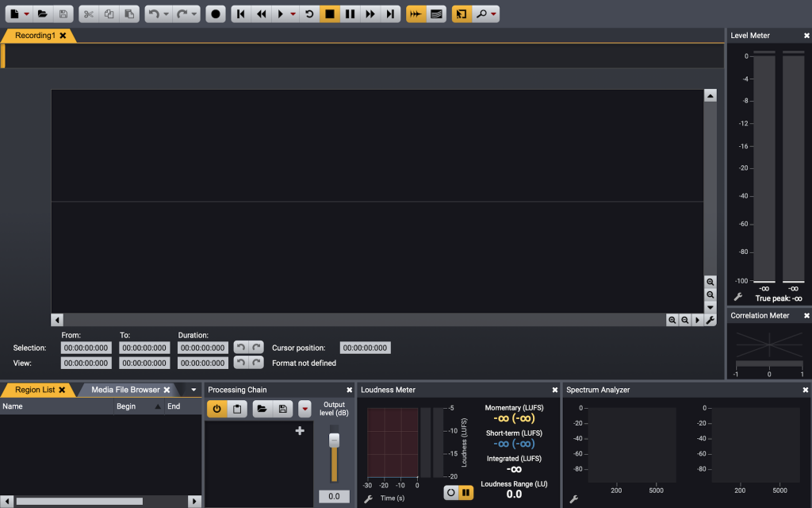Open an audio file with the folder icon

[43, 14]
